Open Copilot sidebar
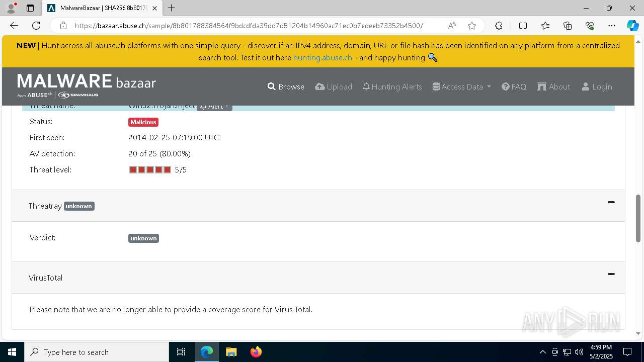This screenshot has width=644, height=362. [632, 26]
